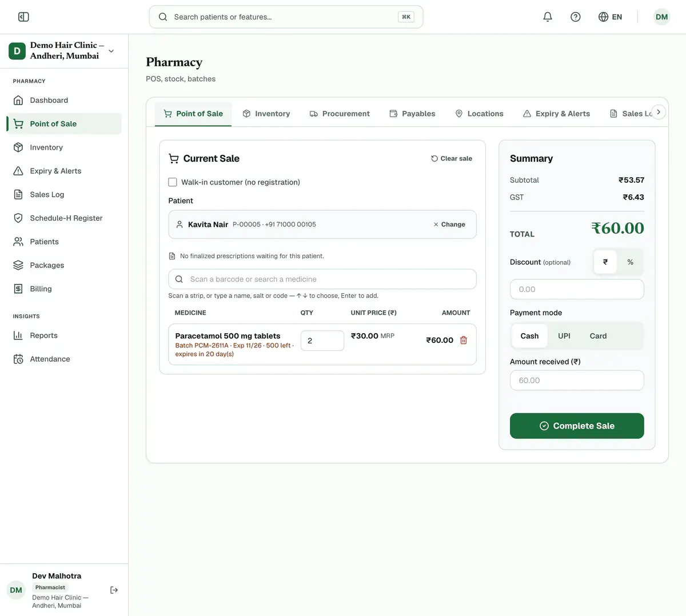Open the EN language dropdown
This screenshot has width=686, height=616.
[x=610, y=17]
